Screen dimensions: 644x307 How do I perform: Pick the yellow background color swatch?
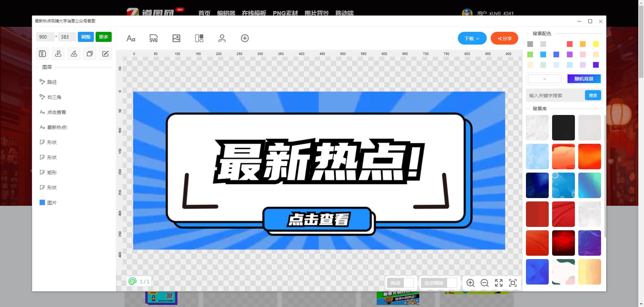[x=596, y=44]
